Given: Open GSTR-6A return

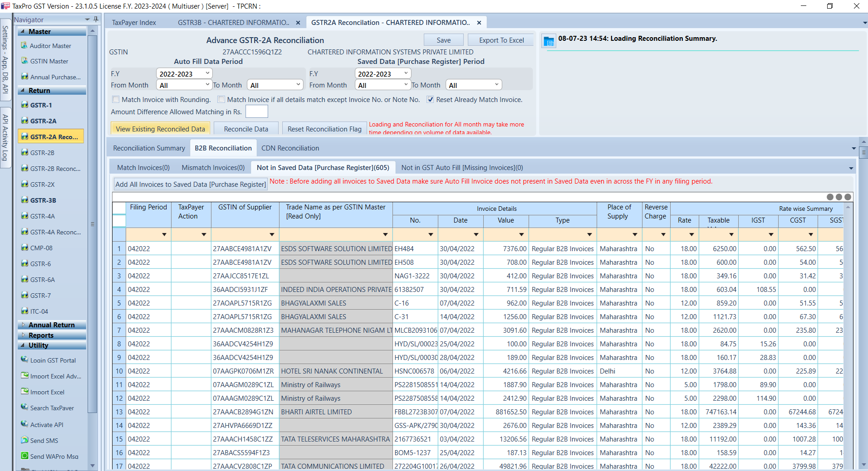Looking at the screenshot, I should (42, 280).
